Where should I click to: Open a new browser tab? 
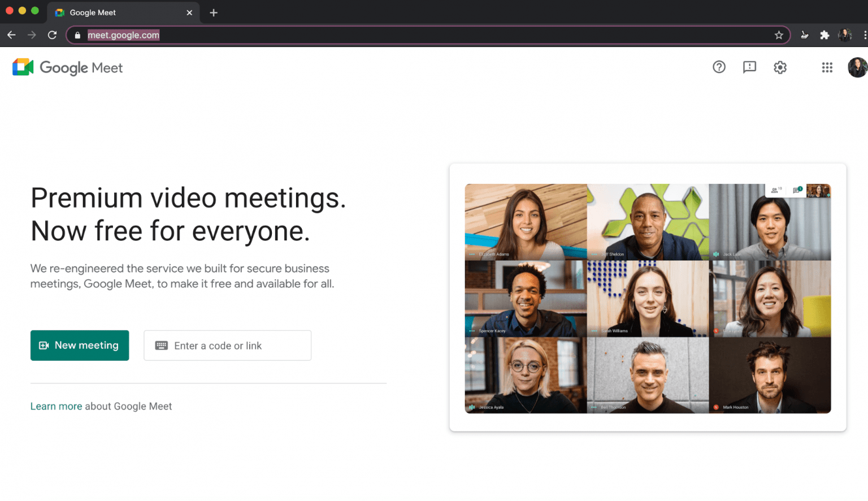click(x=213, y=12)
